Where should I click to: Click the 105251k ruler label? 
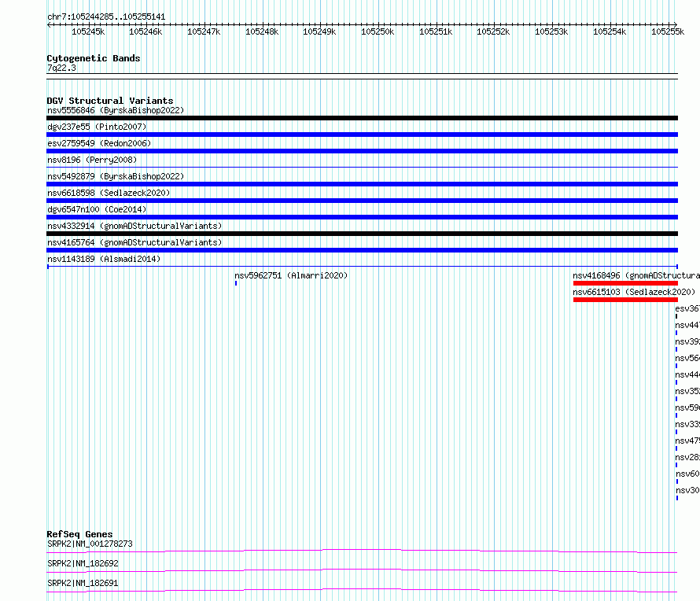click(x=436, y=31)
